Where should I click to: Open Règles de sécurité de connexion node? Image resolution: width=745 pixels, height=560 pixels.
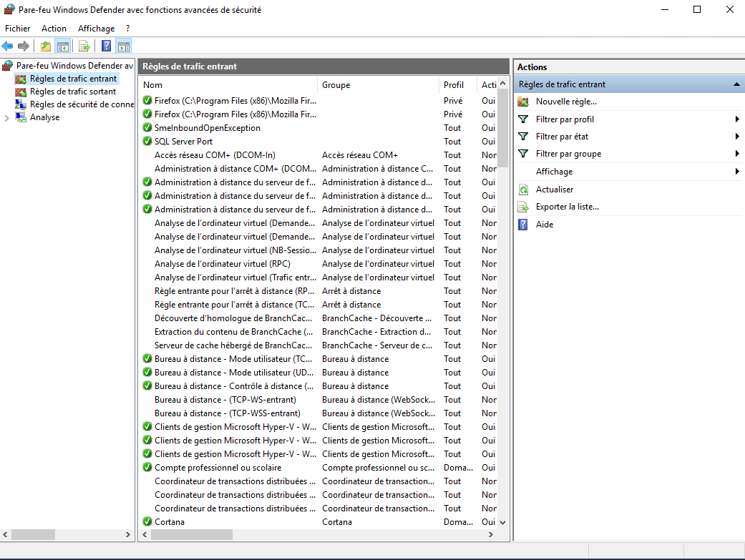[81, 104]
